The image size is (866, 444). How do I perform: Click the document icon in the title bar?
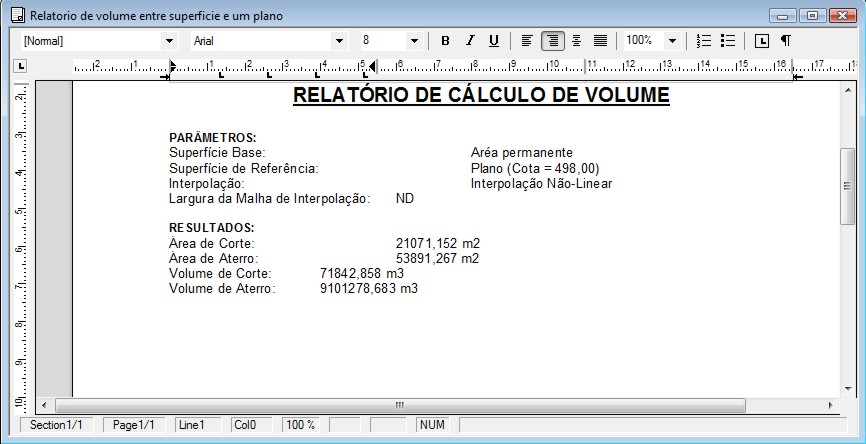coord(16,16)
